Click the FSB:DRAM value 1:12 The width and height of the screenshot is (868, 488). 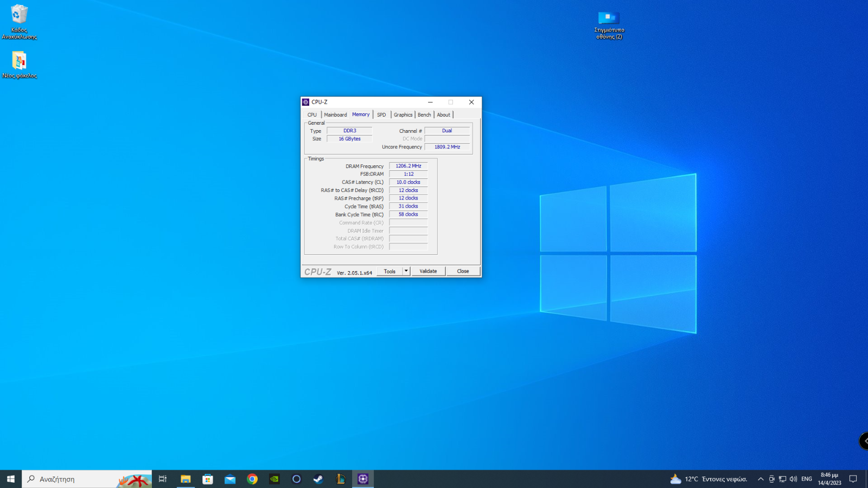click(x=409, y=174)
